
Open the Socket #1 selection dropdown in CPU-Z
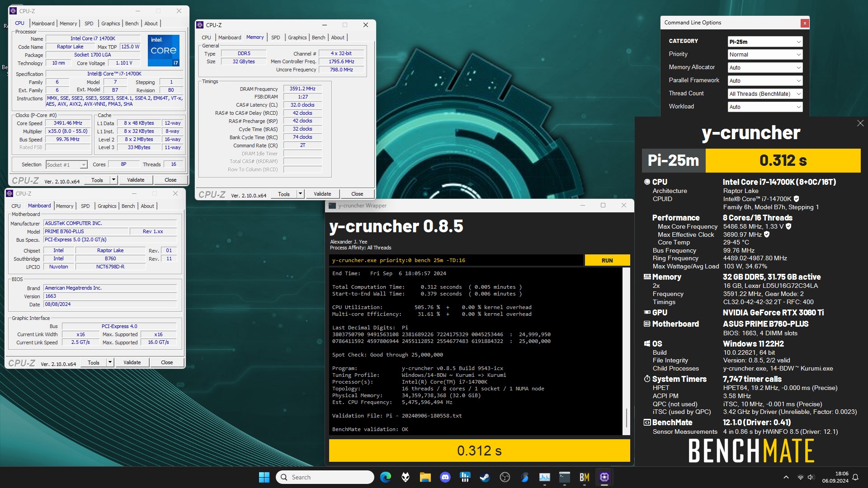click(66, 165)
